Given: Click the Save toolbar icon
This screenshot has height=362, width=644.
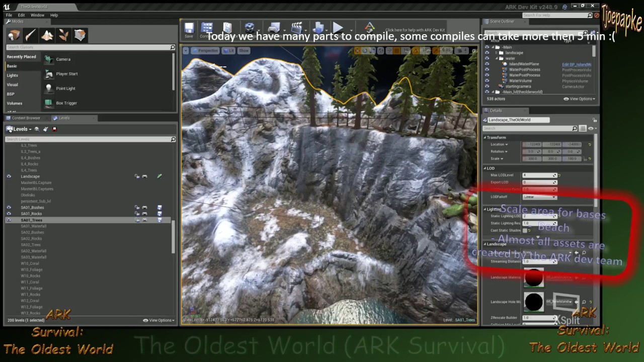Looking at the screenshot, I should (x=189, y=29).
